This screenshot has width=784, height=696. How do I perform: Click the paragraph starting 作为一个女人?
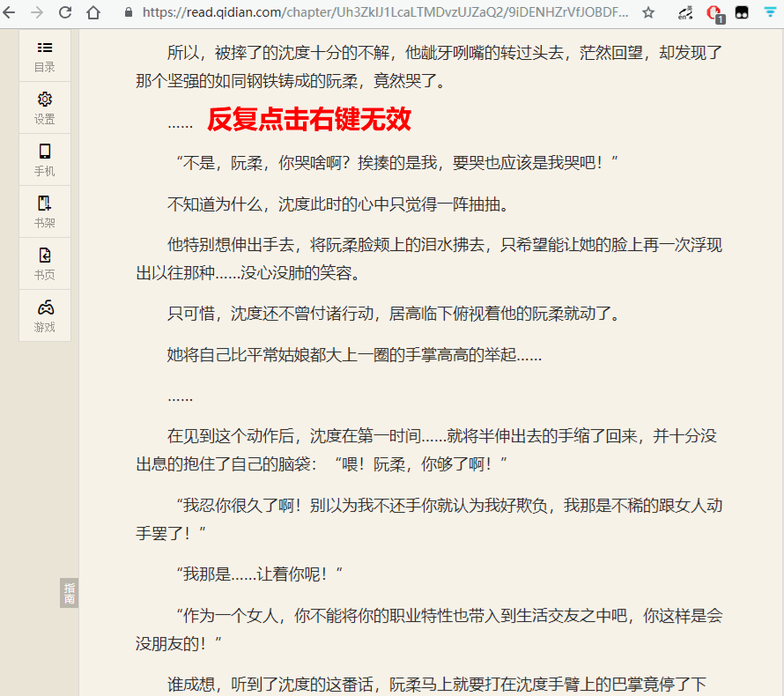tap(429, 630)
